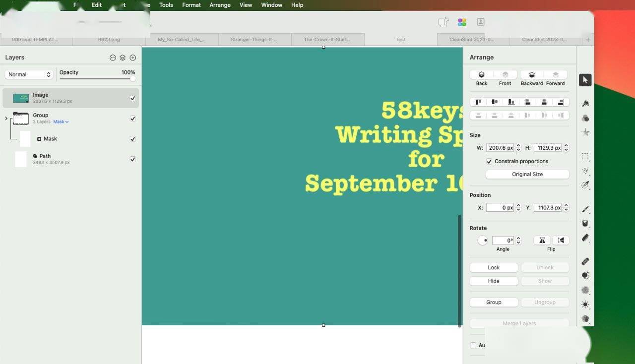Align horizontal centers icon
The width and height of the screenshot is (635, 364).
click(544, 102)
